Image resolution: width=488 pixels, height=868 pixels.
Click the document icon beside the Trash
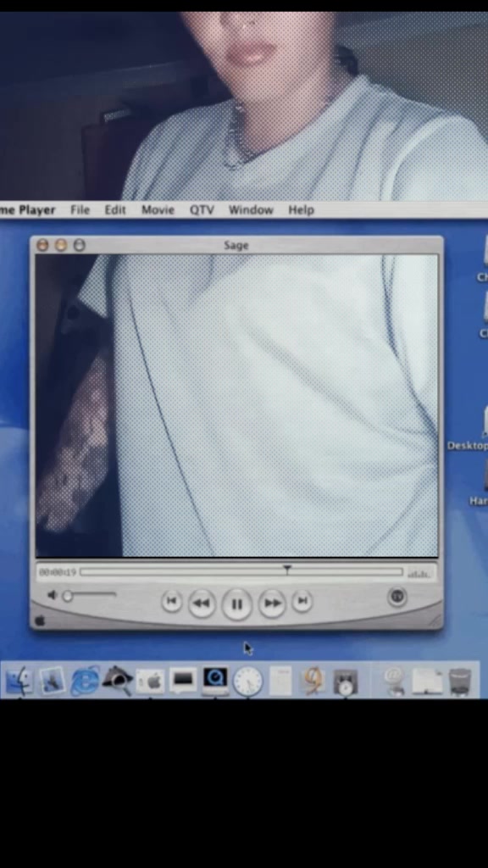click(x=428, y=682)
